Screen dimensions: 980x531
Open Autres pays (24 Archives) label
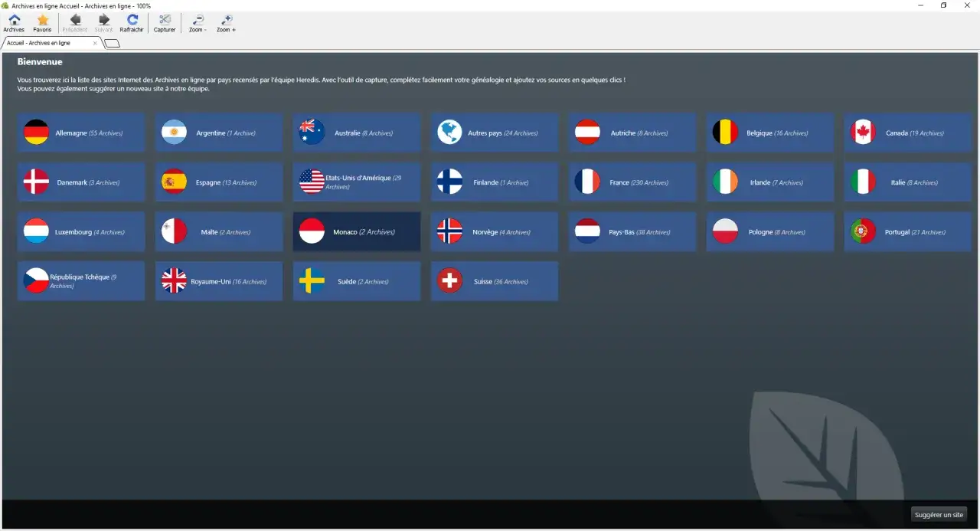[503, 133]
